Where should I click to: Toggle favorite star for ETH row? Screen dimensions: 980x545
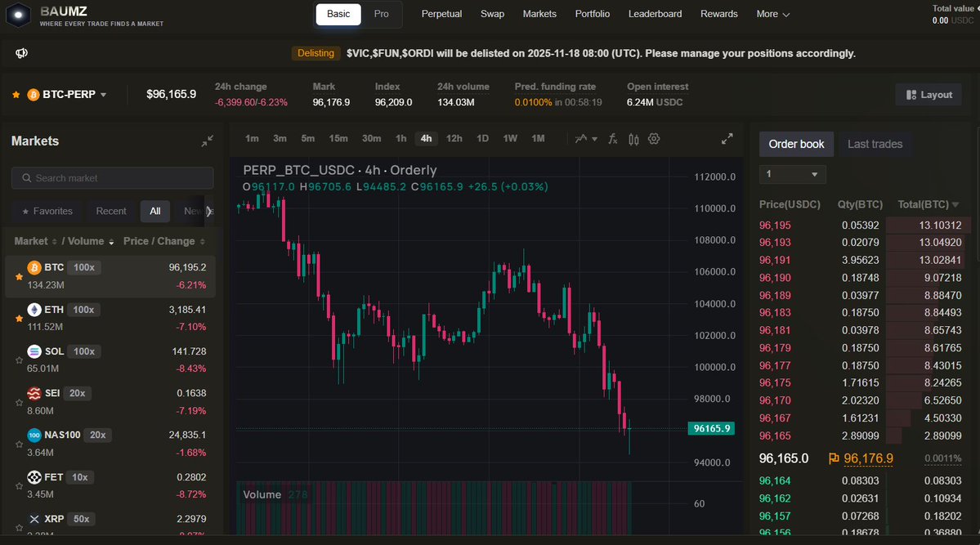(19, 318)
